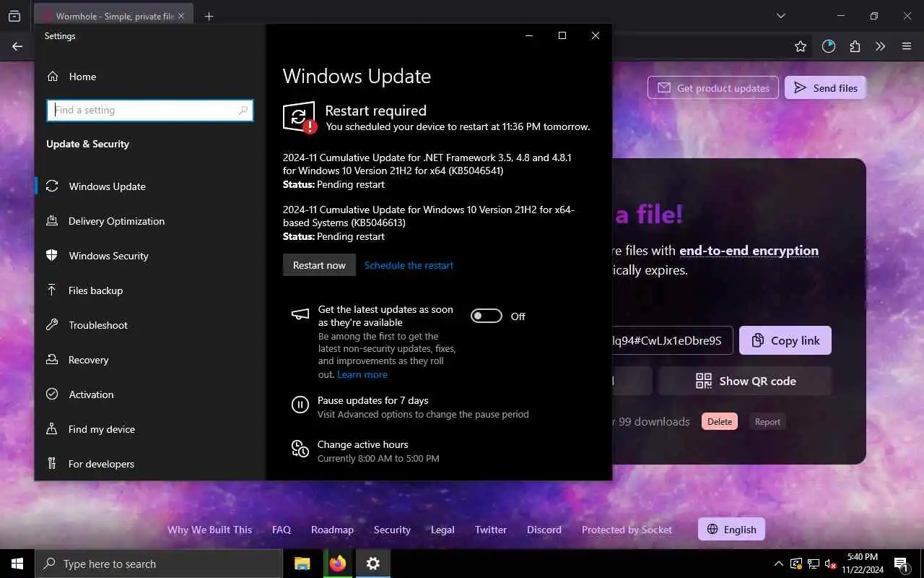This screenshot has width=924, height=578.
Task: Click Send files button in Wormhole
Action: (825, 88)
